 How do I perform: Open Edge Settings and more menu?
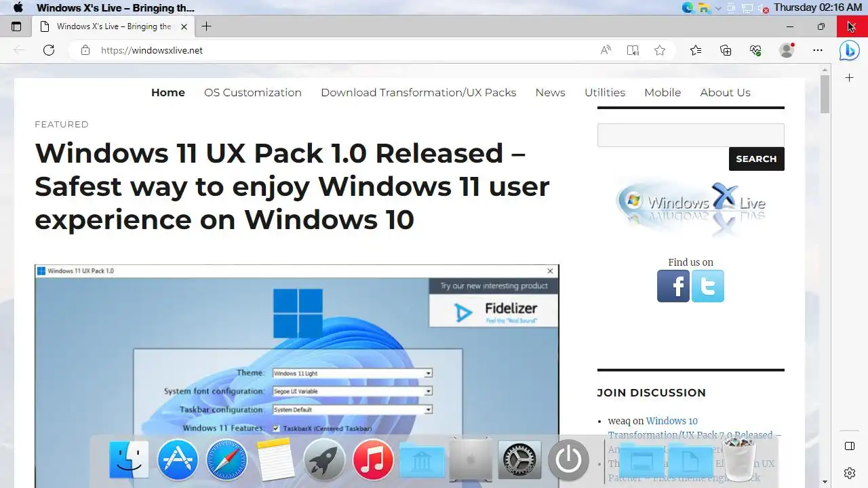coord(818,50)
